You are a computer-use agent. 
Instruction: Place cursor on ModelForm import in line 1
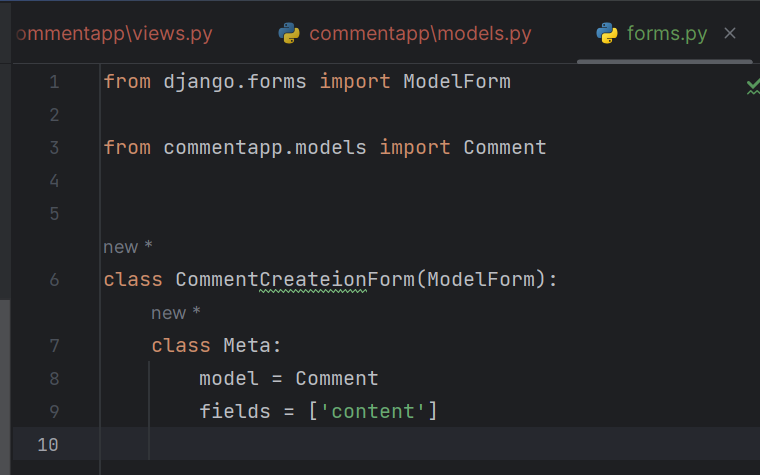click(457, 81)
